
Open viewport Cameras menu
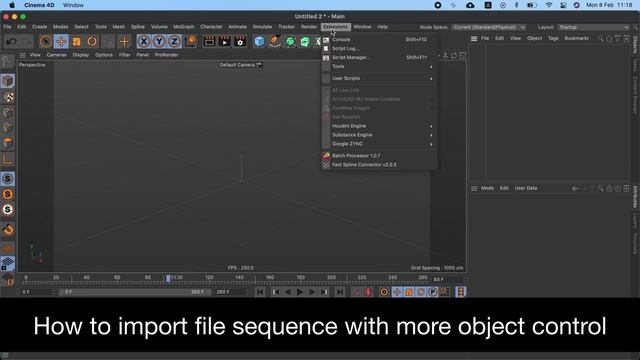tap(56, 55)
